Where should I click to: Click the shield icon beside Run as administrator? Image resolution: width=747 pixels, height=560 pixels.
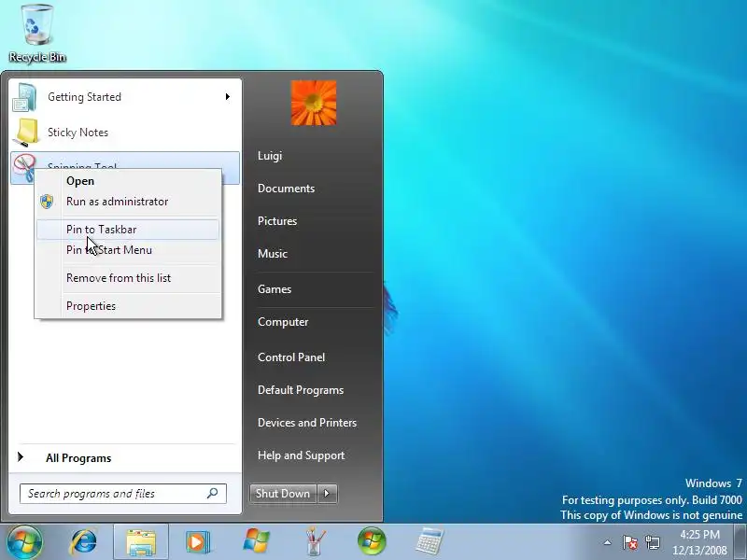point(47,202)
